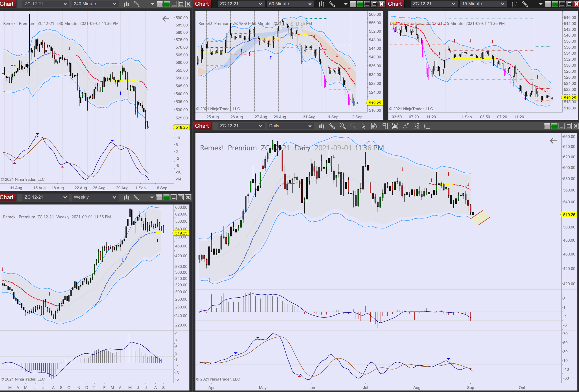This screenshot has height=392, width=579.
Task: Click the zoom in magnifier icon
Action: pyautogui.click(x=343, y=126)
